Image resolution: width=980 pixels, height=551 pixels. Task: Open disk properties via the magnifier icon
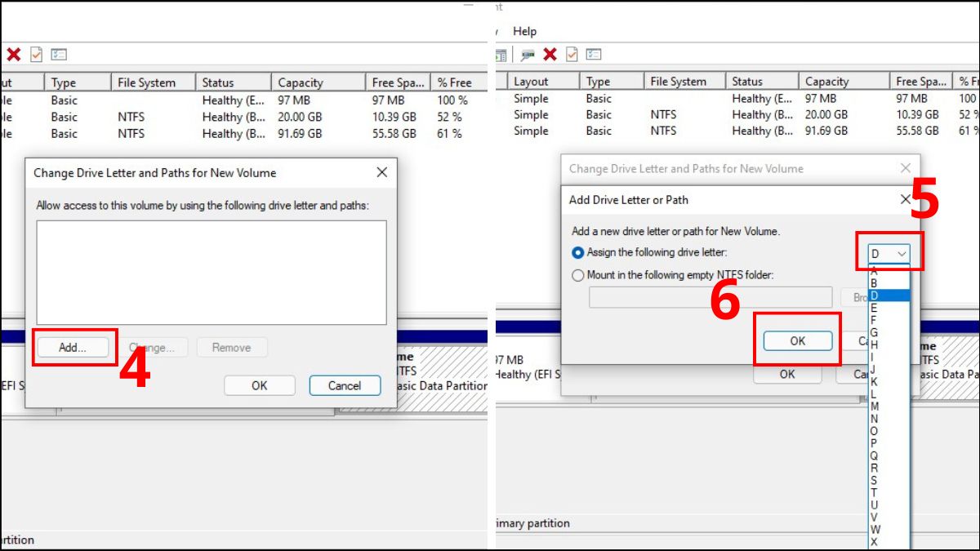click(530, 55)
